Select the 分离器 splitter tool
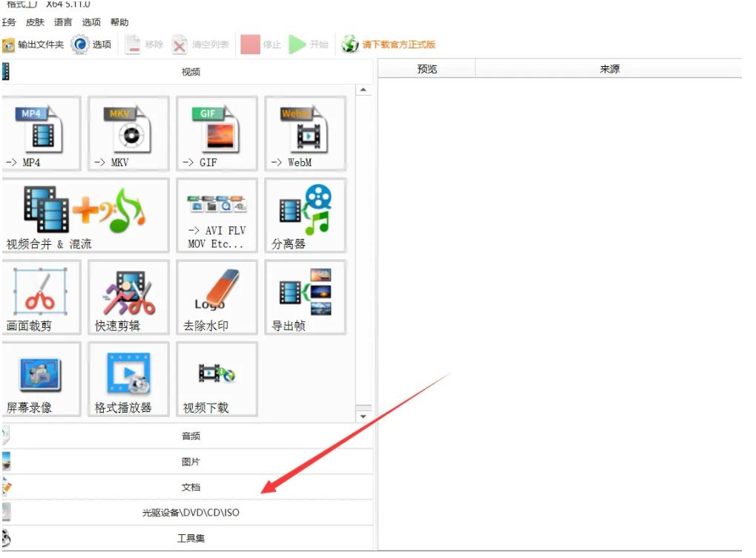 304,215
